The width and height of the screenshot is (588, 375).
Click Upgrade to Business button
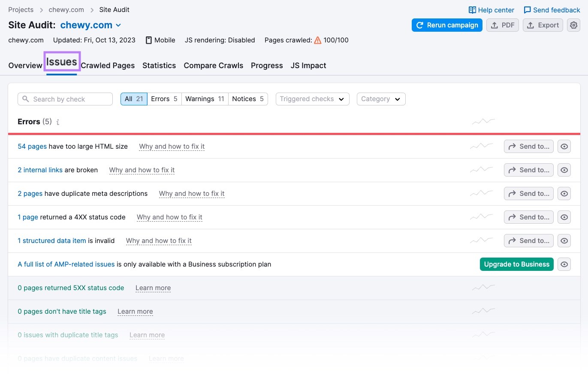[517, 264]
